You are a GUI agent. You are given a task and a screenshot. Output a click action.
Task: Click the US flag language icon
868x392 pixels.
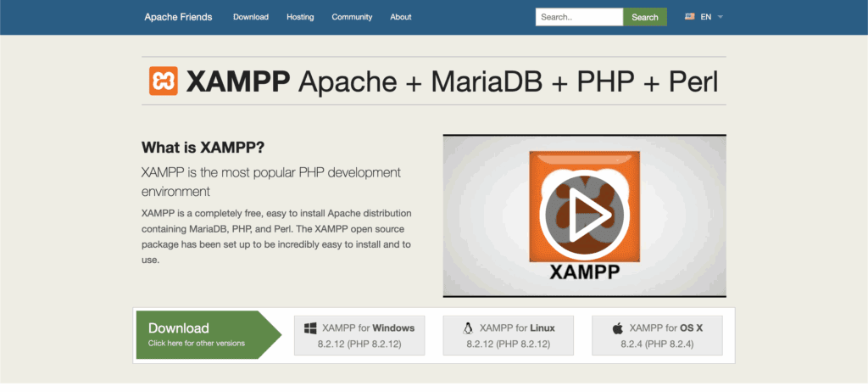689,17
